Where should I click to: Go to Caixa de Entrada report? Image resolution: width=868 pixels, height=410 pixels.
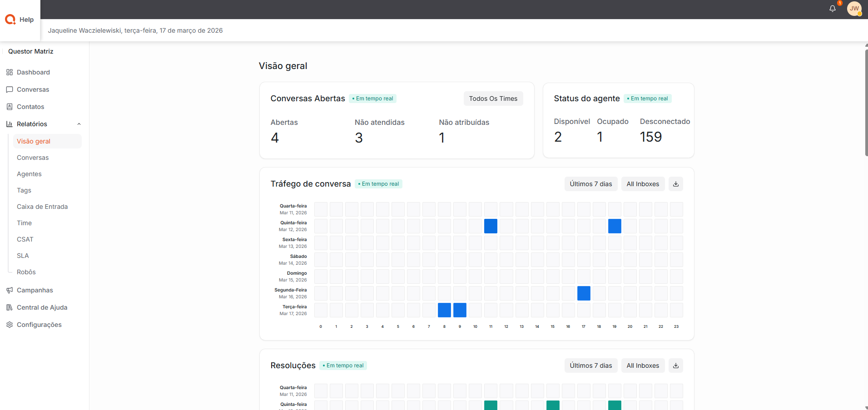pos(42,207)
